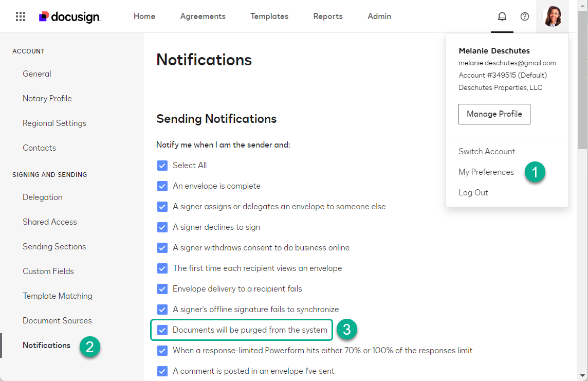Viewport: 588px width, 381px height.
Task: Click Switch Account in the profile menu
Action: (x=486, y=151)
